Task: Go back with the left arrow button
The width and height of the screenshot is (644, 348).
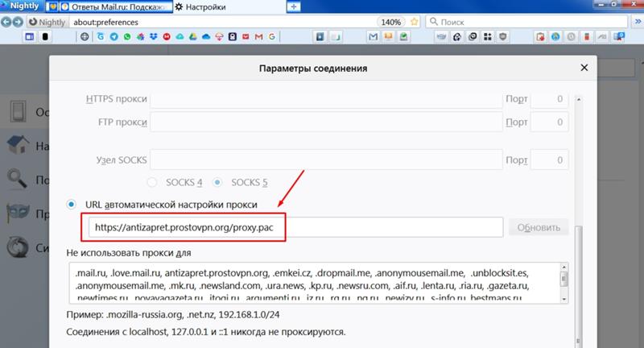Action: click(x=6, y=22)
